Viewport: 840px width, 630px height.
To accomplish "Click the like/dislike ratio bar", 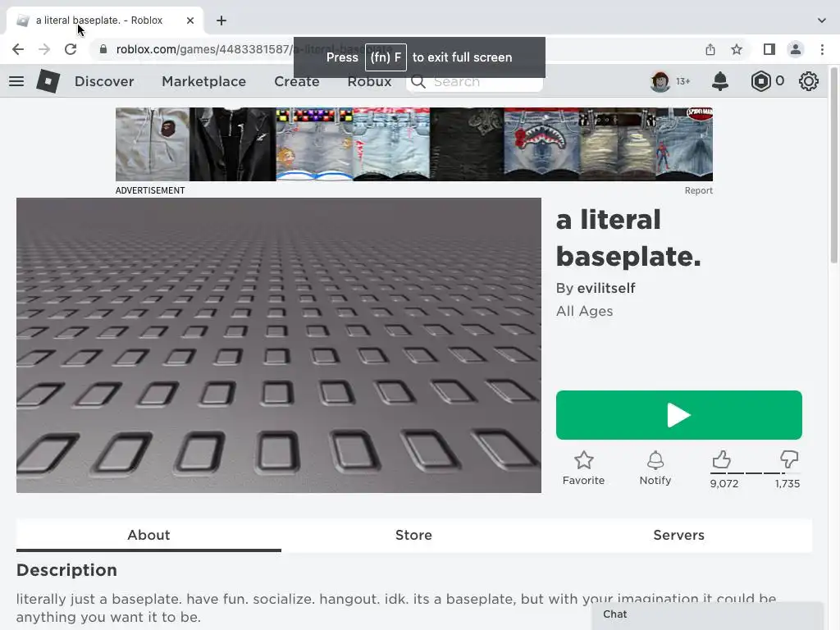I will 755,473.
